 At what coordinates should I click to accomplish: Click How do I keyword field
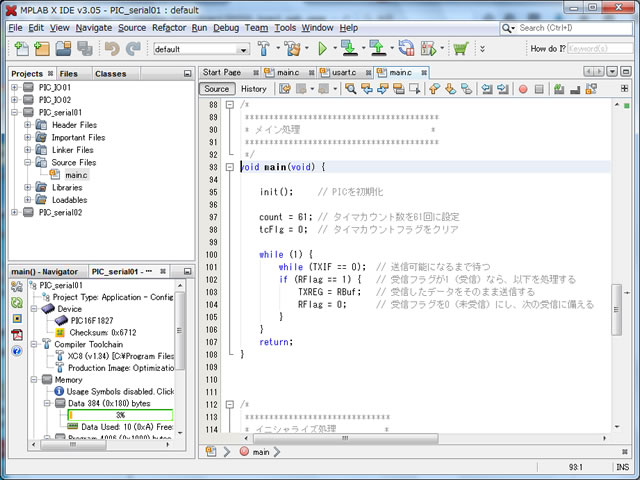click(x=600, y=49)
